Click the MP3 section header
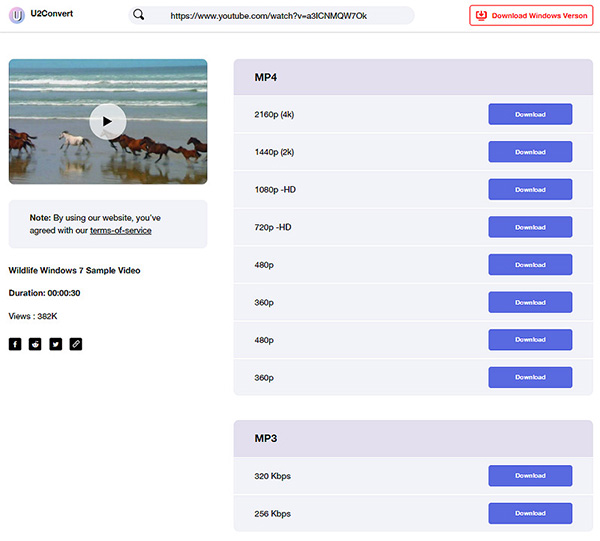The image size is (600, 541). click(x=413, y=438)
